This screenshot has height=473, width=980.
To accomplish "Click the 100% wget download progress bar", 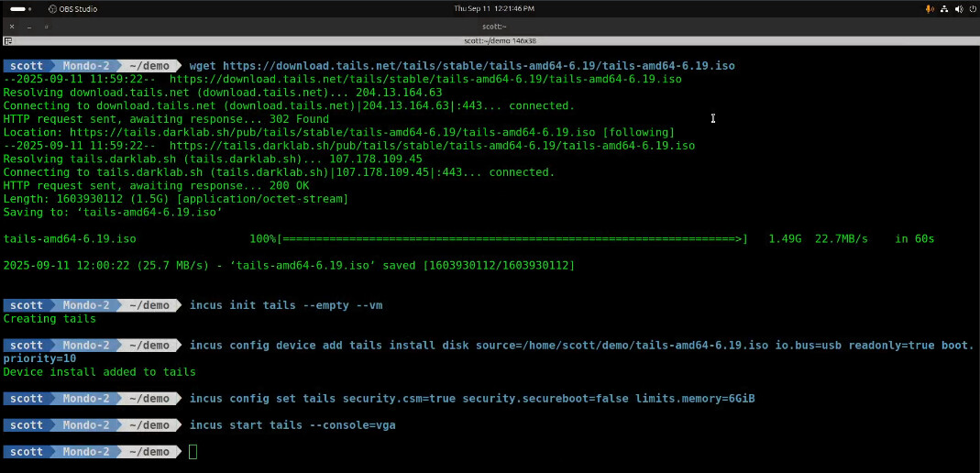I will pos(513,239).
